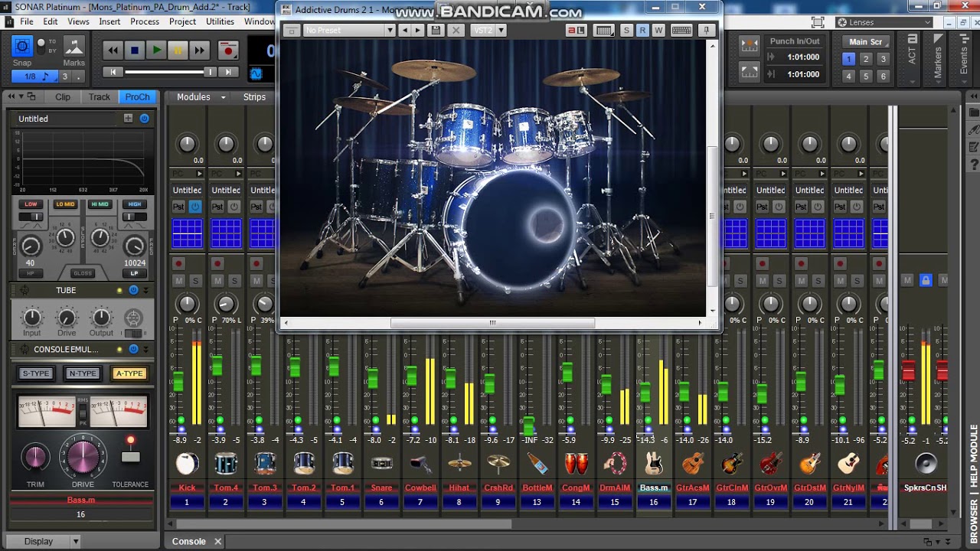Click the Hihat cymbal track icon
980x551 pixels.
click(459, 463)
